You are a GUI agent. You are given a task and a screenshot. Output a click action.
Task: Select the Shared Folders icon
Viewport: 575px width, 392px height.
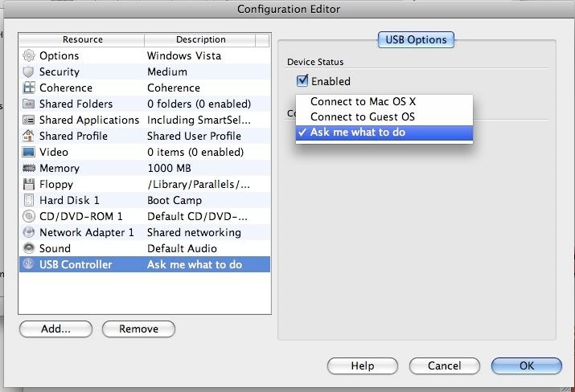29,104
